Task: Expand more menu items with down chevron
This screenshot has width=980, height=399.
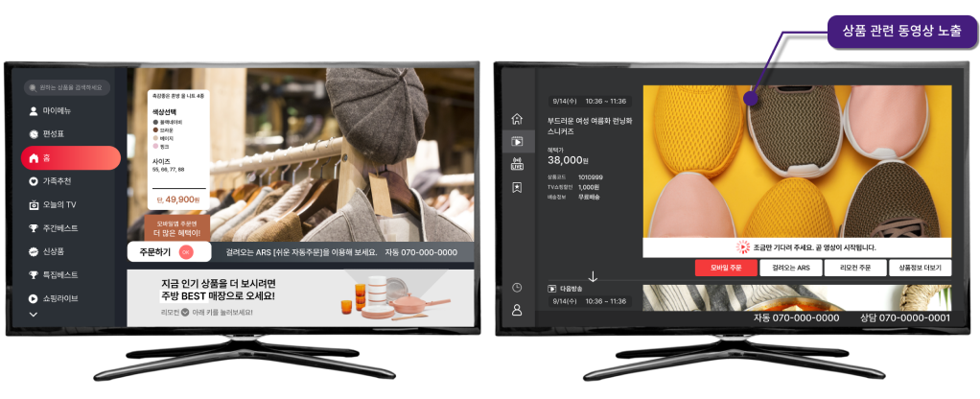Action: click(x=34, y=315)
